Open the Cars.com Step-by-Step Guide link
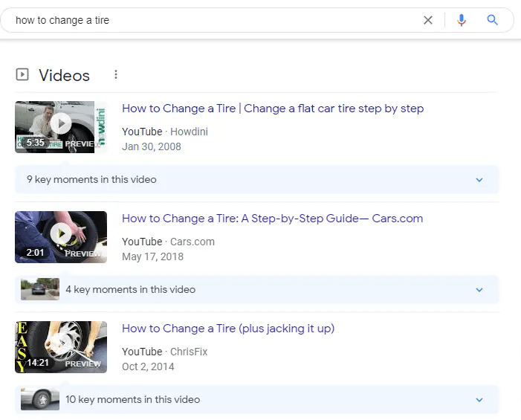This screenshot has width=521, height=420. click(272, 219)
